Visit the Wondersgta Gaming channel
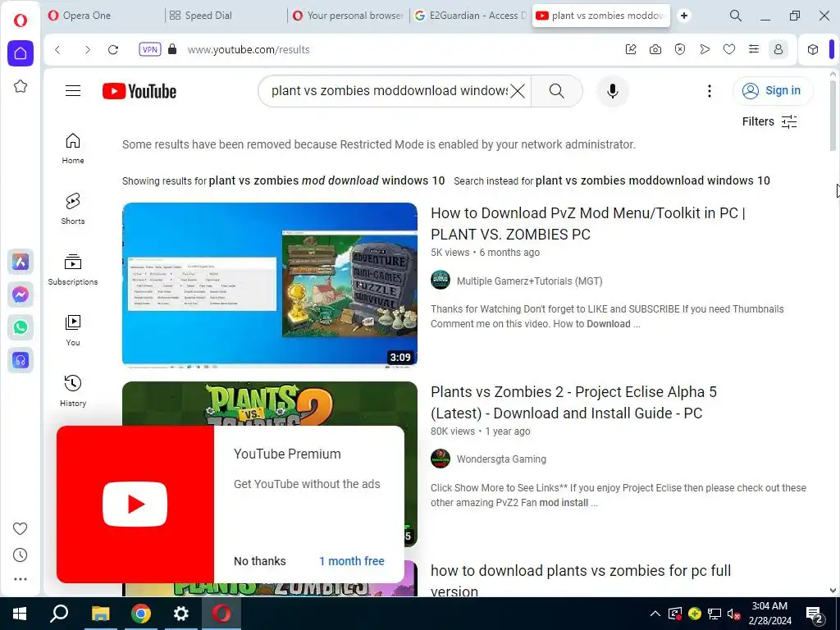Screen dimensions: 840x630 (501, 459)
